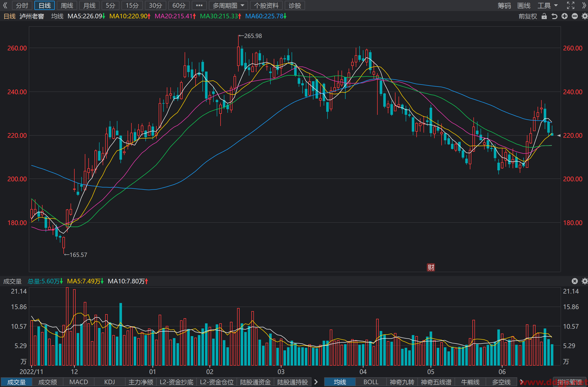Show more periods with the ellipsis button
Screen dimensions: 588x387
[199, 5]
